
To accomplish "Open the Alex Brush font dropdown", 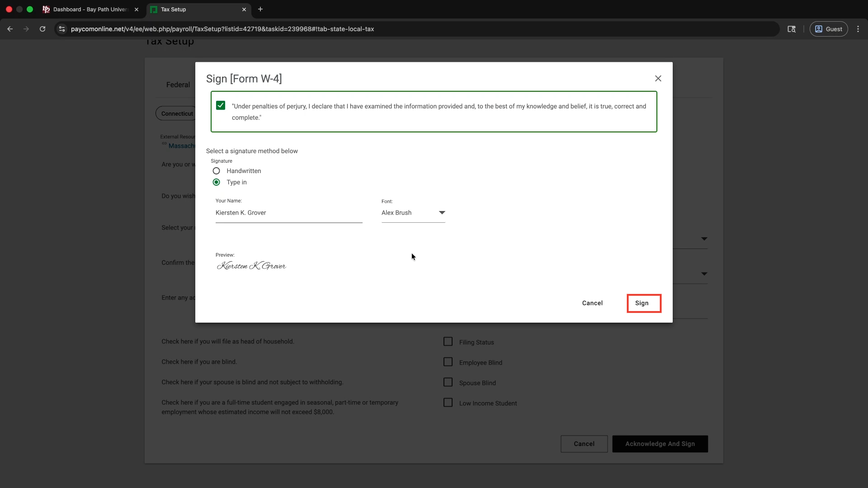I will tap(413, 213).
